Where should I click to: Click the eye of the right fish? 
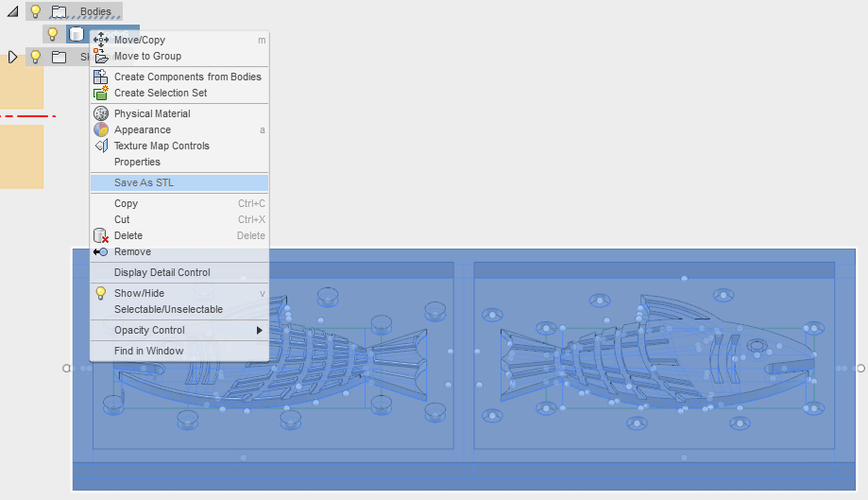[757, 347]
